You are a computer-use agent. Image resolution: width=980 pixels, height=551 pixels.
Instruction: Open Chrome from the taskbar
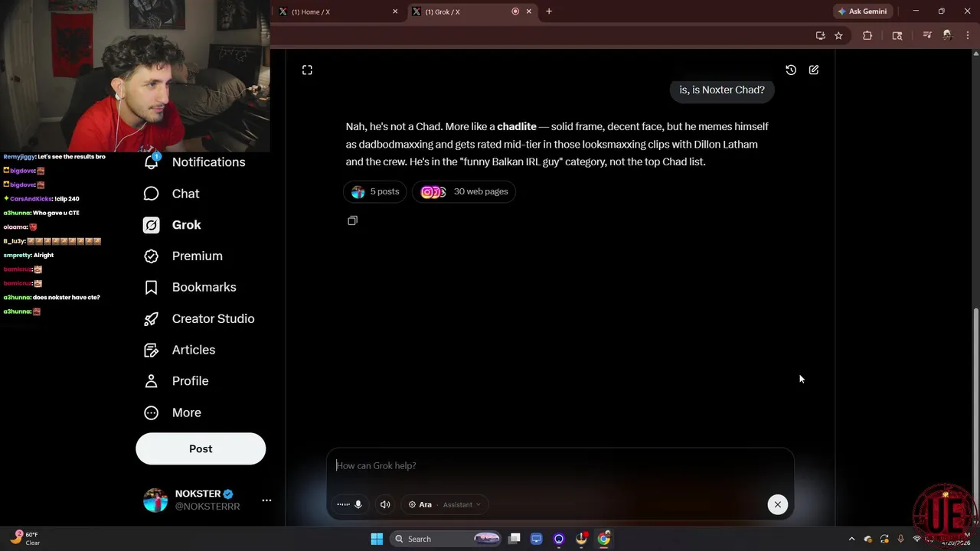pos(604,539)
